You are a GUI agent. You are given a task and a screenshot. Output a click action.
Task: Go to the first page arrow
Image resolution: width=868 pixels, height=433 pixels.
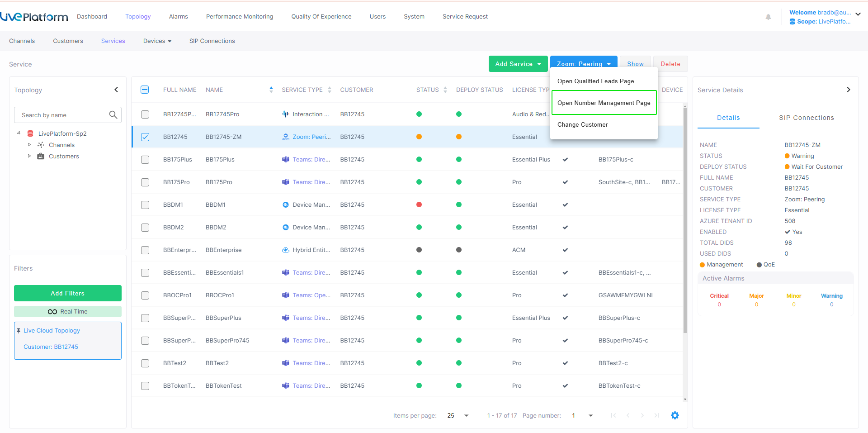click(613, 415)
